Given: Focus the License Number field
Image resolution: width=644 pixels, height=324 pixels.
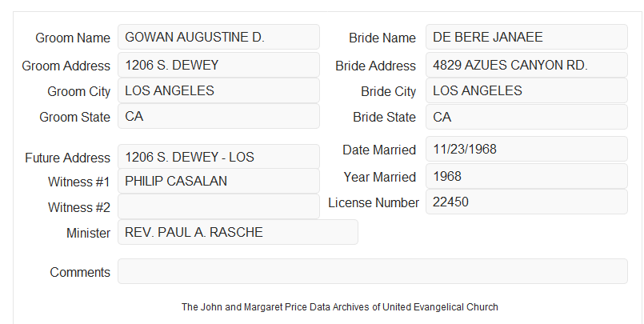Looking at the screenshot, I should point(526,202).
